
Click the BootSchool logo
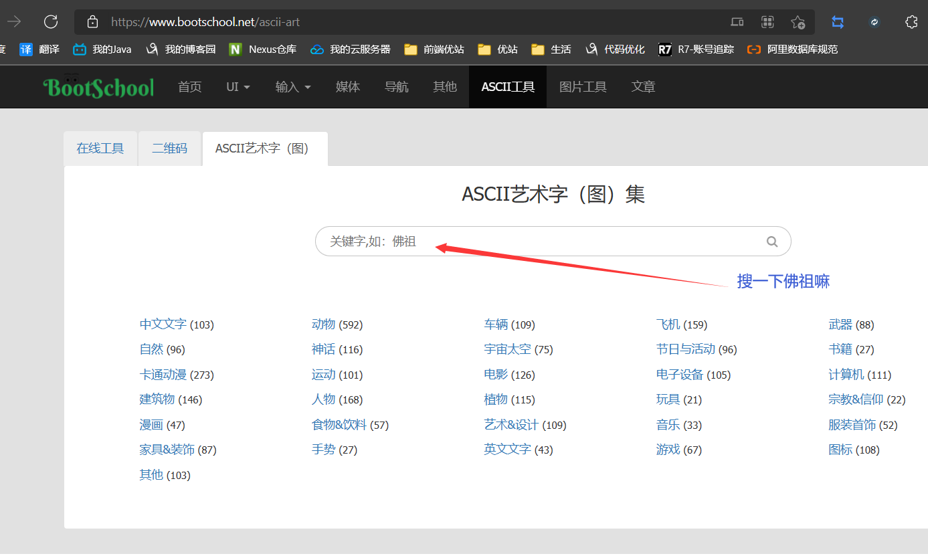(x=98, y=87)
